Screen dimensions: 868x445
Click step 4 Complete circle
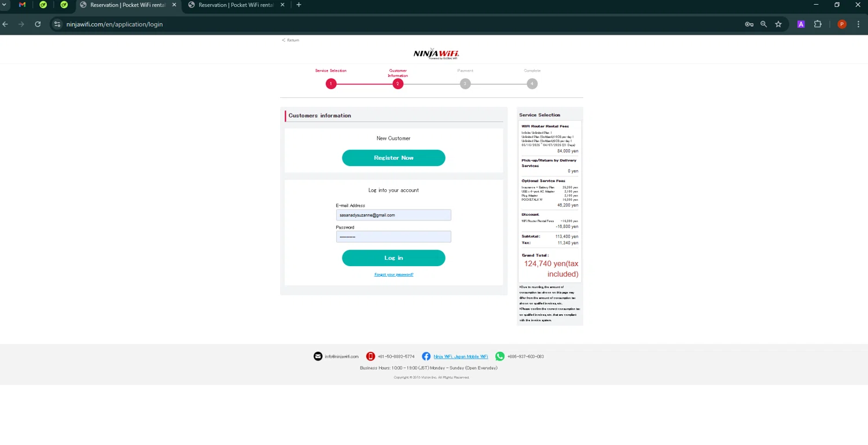click(x=532, y=84)
